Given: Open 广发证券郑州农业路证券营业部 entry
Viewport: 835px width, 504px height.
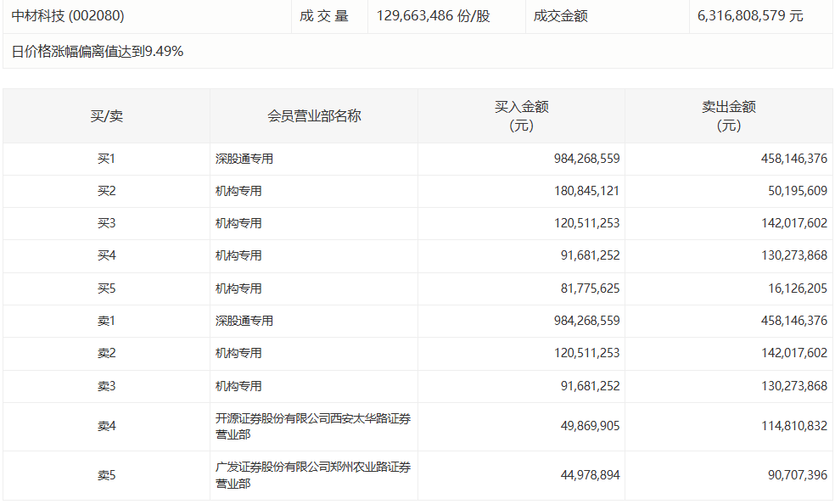Looking at the screenshot, I should [313, 475].
